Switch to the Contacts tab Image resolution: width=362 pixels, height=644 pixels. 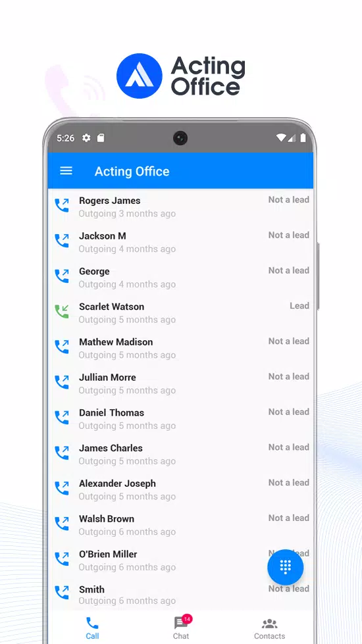269,629
